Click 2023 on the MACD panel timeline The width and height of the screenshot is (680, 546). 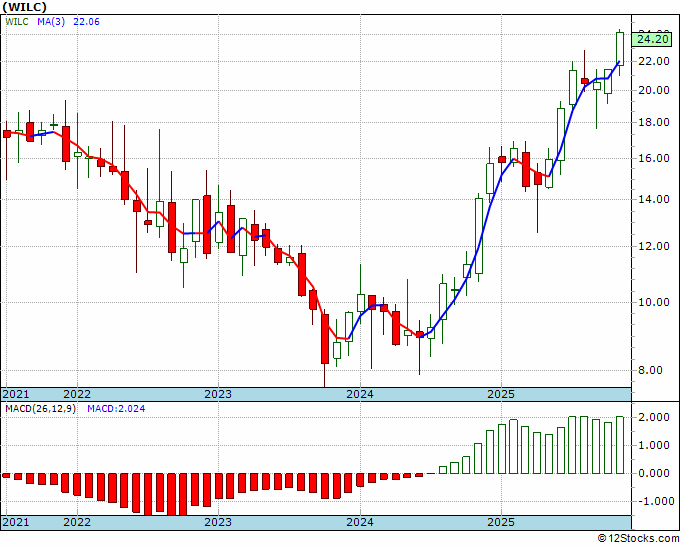218,522
